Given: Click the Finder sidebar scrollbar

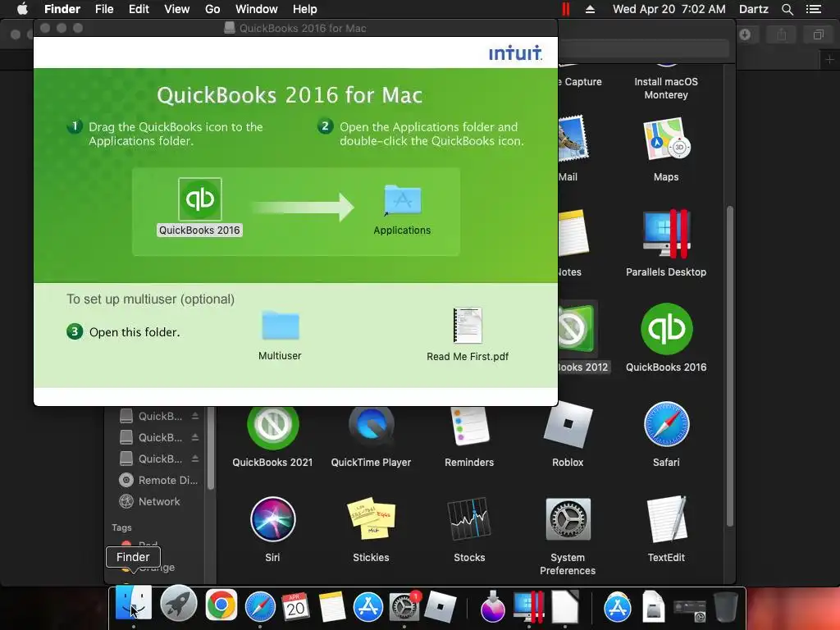Looking at the screenshot, I should pyautogui.click(x=211, y=448).
